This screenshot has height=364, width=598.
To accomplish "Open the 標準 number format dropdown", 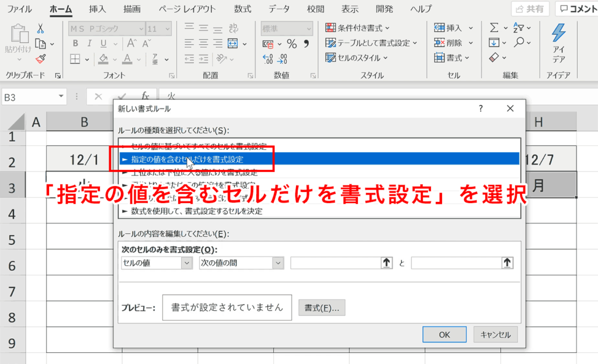I will 309,29.
